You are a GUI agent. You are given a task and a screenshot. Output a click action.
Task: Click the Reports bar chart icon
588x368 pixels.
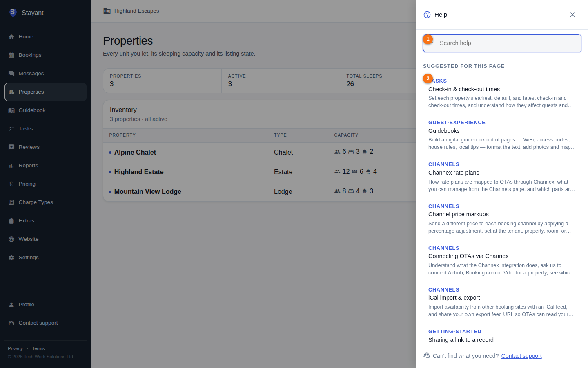(11, 166)
